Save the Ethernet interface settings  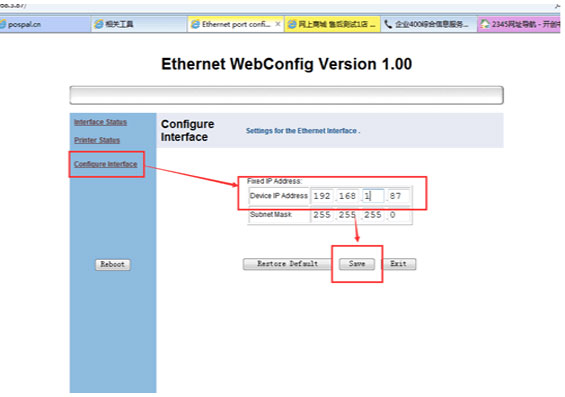pos(357,264)
